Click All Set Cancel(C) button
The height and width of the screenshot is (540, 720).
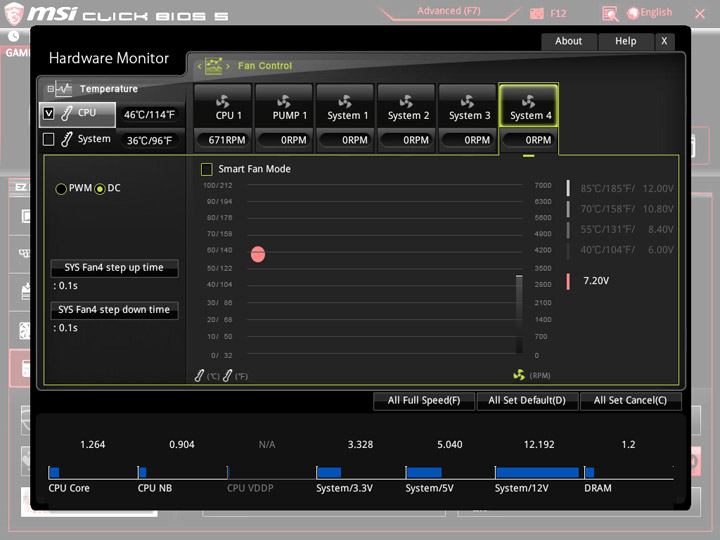630,400
